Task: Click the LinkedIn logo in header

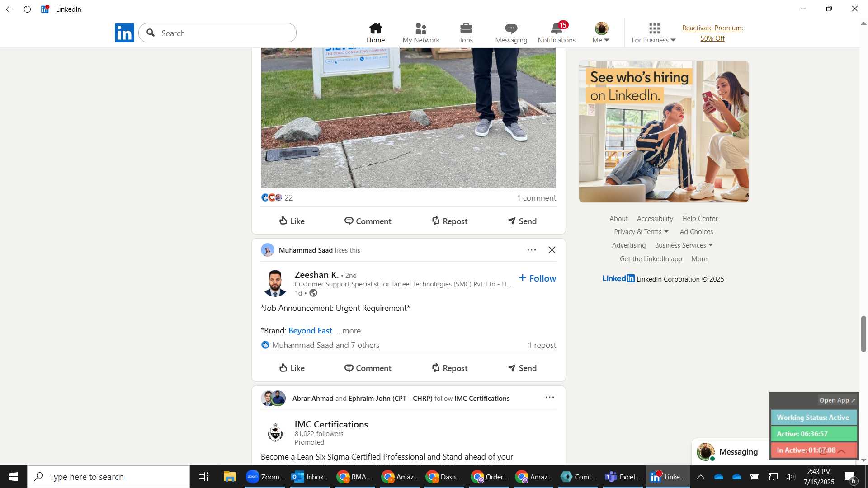Action: click(x=124, y=33)
